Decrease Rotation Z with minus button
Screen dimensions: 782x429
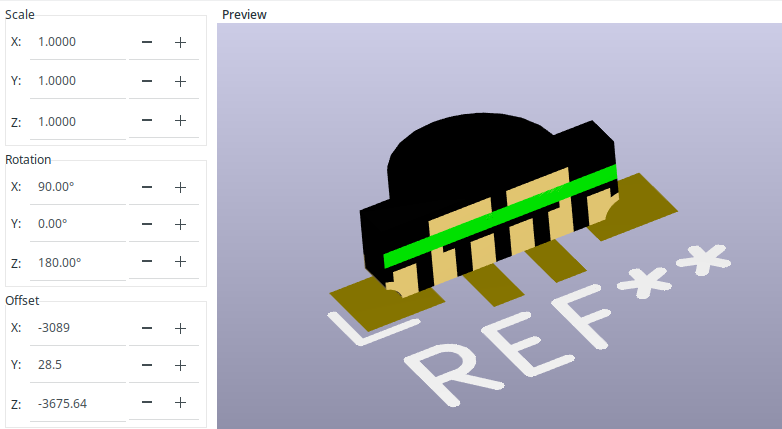(147, 261)
